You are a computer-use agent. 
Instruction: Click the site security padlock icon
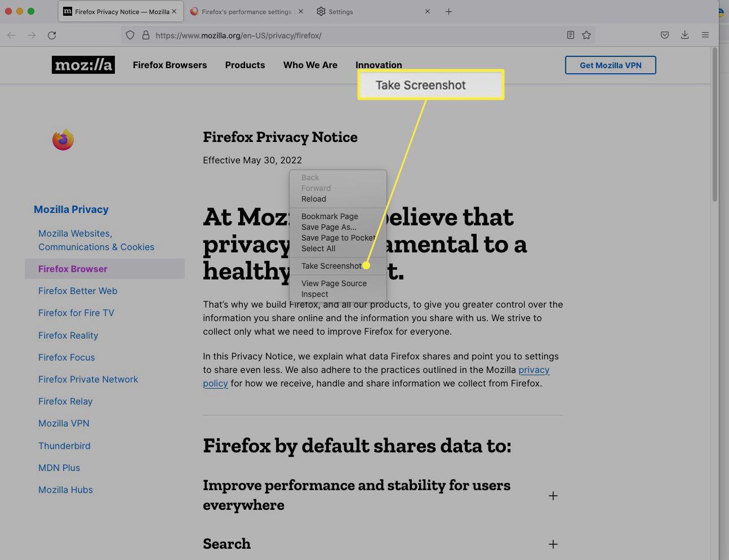pos(145,35)
